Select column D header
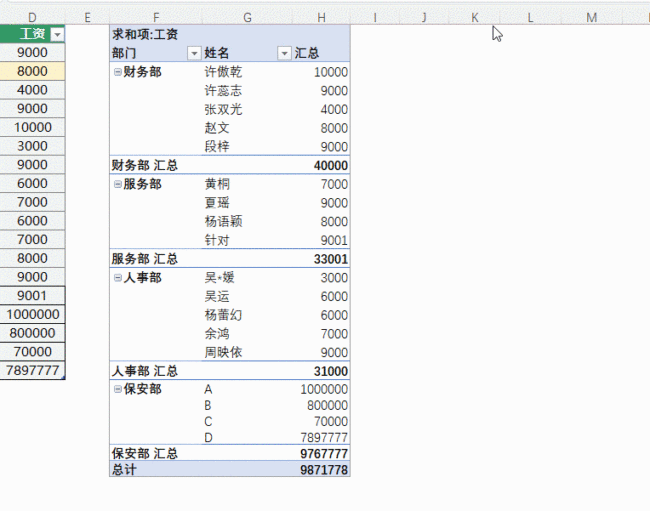The image size is (650, 511). tap(33, 16)
